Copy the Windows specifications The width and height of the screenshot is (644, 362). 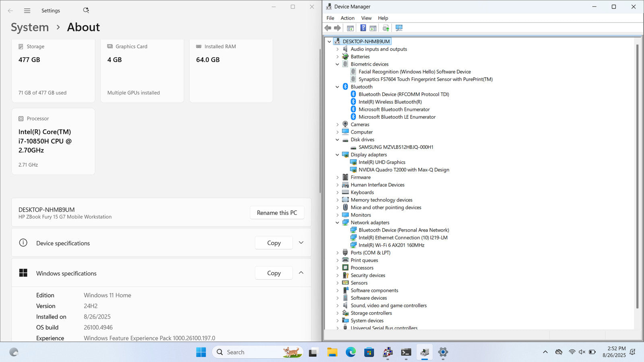pos(274,273)
